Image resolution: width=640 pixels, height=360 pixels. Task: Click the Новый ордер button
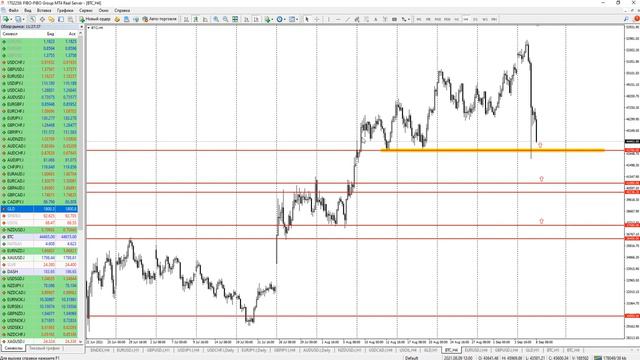(95, 19)
